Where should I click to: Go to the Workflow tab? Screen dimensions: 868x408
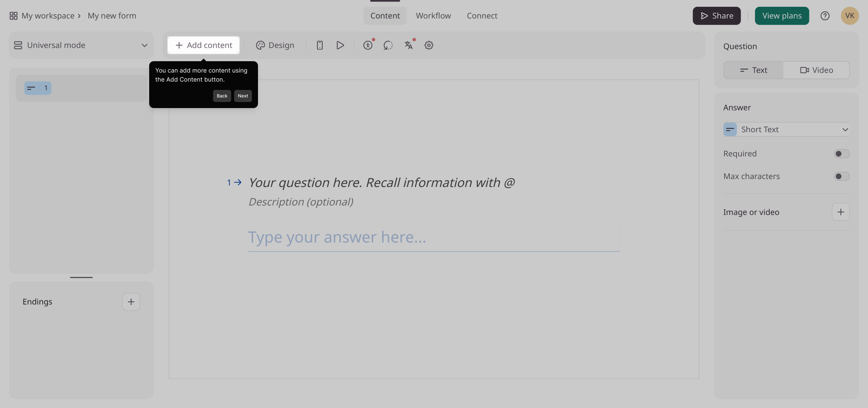(433, 16)
